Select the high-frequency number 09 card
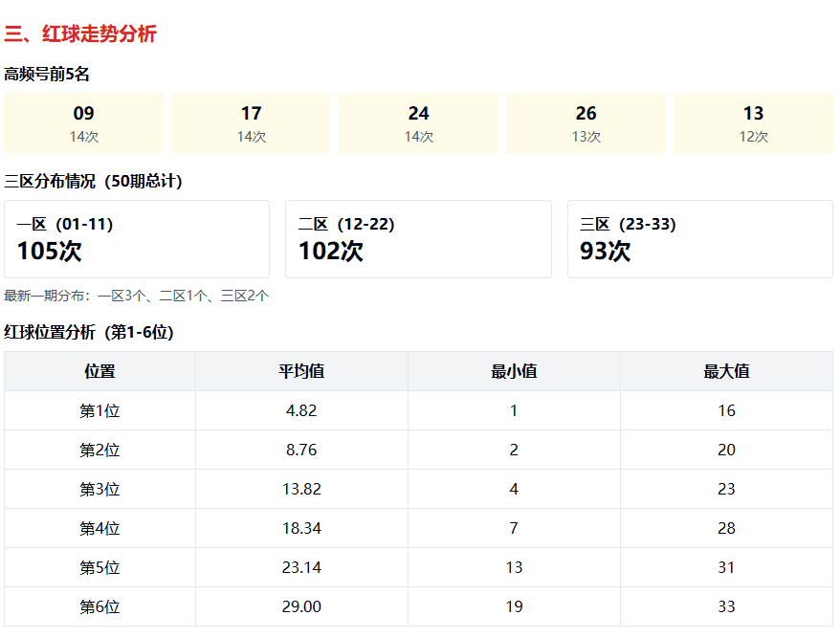Viewport: 840px width, 638px height. pyautogui.click(x=84, y=123)
